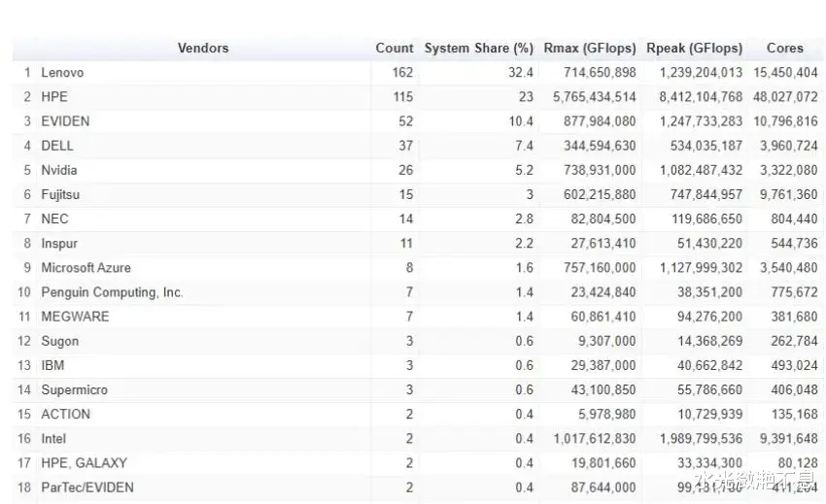
Task: Click the Count column header
Action: pyautogui.click(x=394, y=48)
